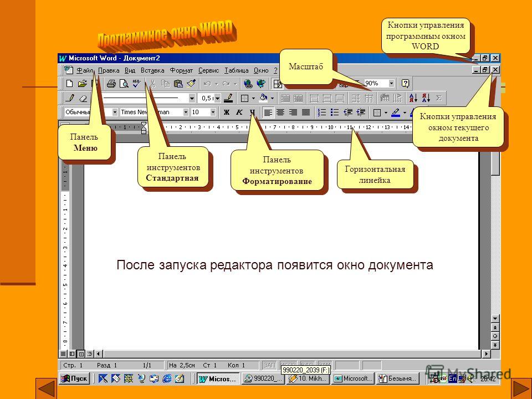This screenshot has height=399, width=532.
Task: Toggle the Tables and Borders toolbar button
Action: click(278, 84)
